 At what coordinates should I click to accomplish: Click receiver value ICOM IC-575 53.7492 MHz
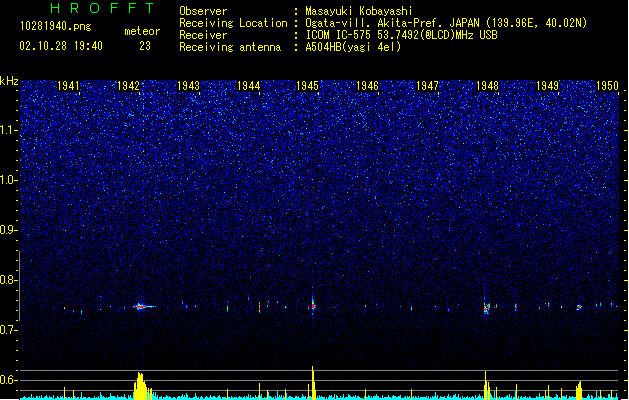[x=401, y=35]
